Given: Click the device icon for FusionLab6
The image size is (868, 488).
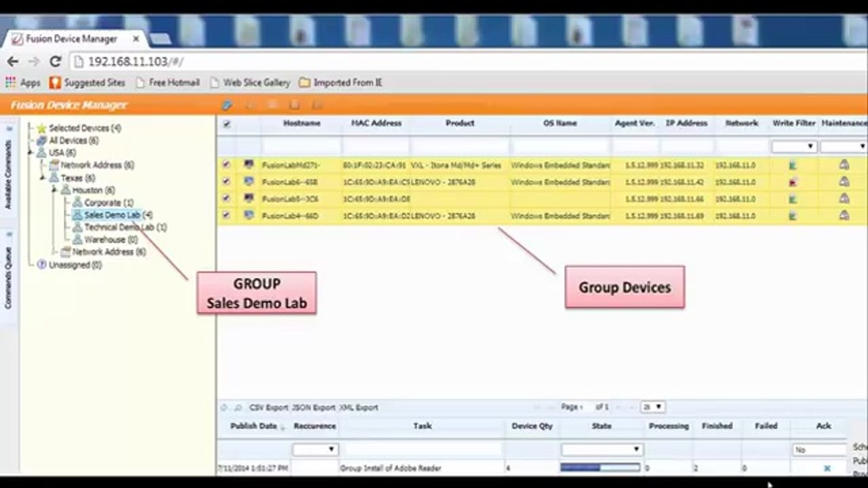Looking at the screenshot, I should 249,182.
